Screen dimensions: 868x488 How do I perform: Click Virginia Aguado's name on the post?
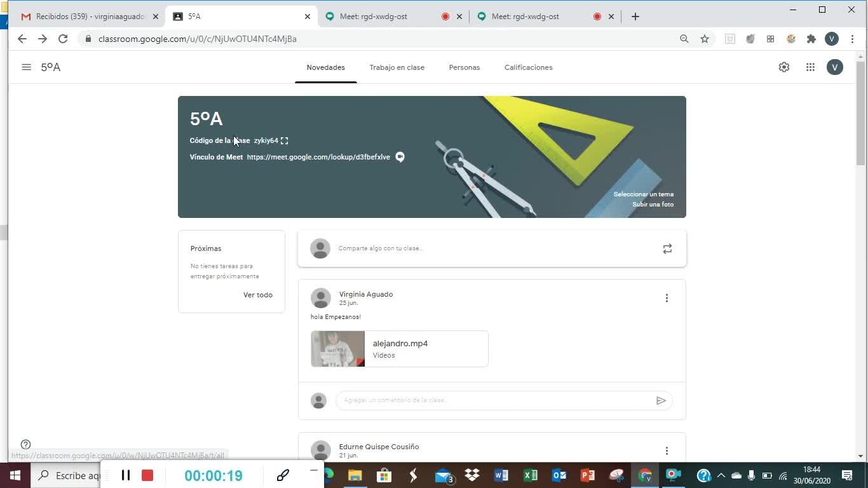366,294
